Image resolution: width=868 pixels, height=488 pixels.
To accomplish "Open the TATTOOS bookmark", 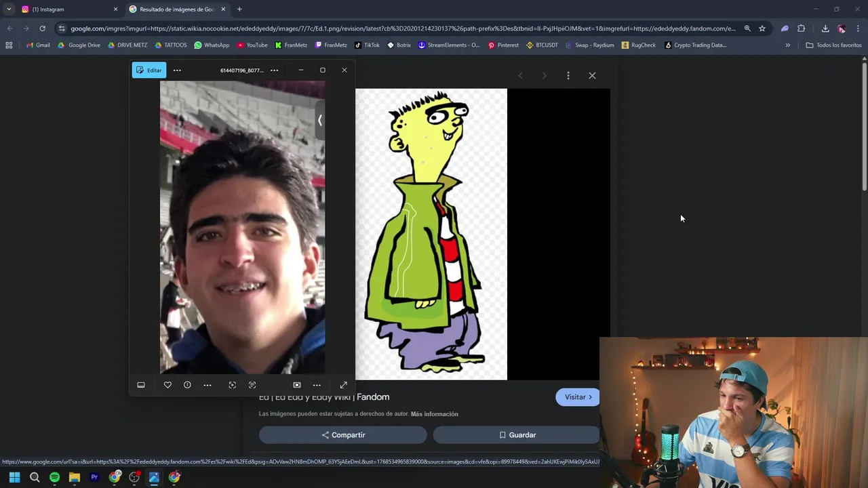I will click(x=171, y=45).
